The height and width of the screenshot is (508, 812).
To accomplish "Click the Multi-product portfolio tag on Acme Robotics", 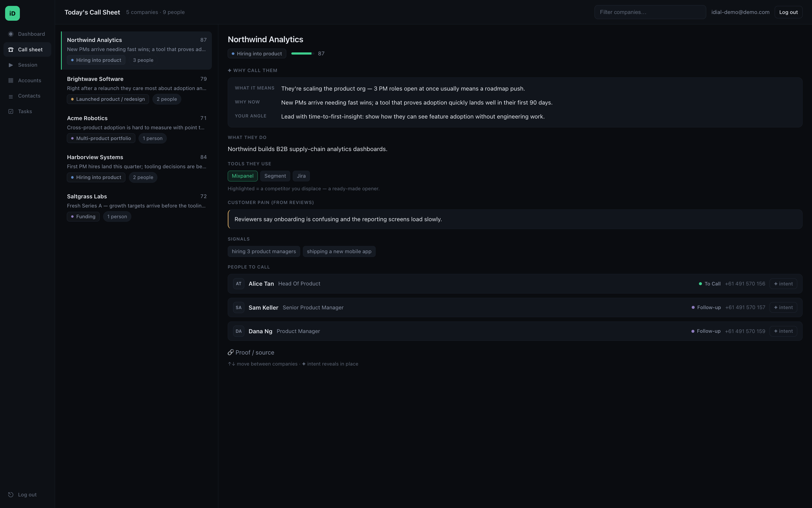I will (101, 138).
